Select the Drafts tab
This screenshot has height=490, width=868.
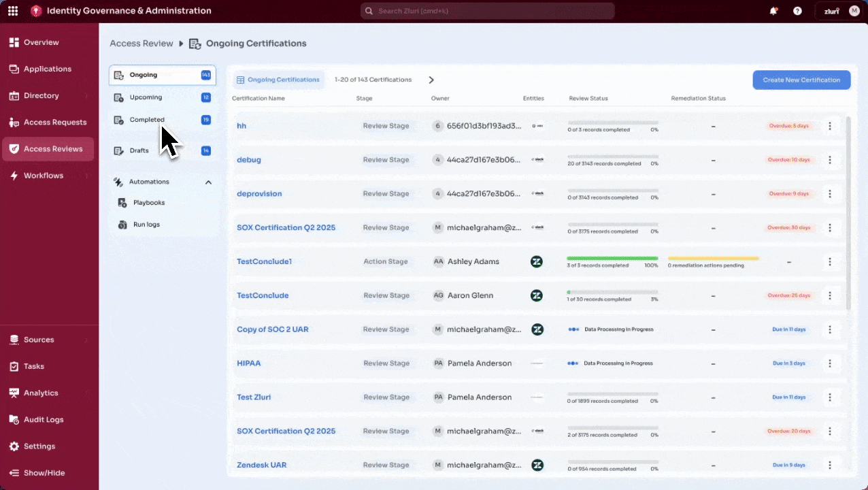point(163,150)
